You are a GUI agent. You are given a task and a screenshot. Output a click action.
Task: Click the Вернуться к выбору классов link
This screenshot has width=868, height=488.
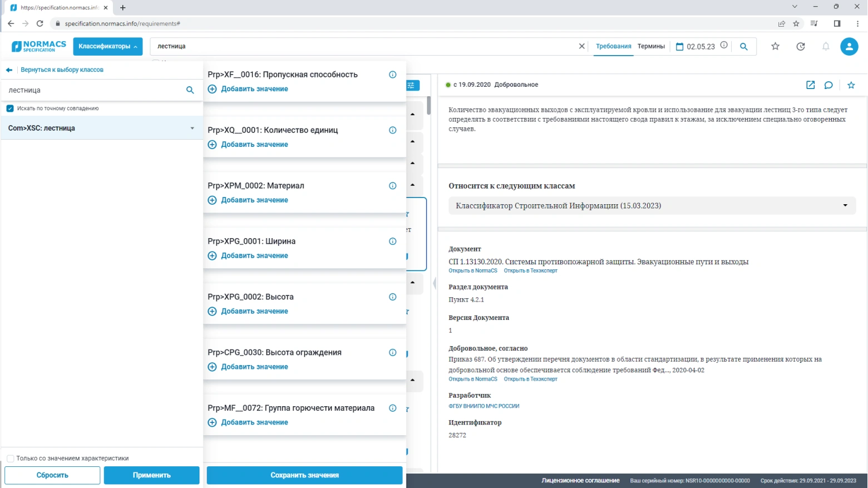[62, 70]
